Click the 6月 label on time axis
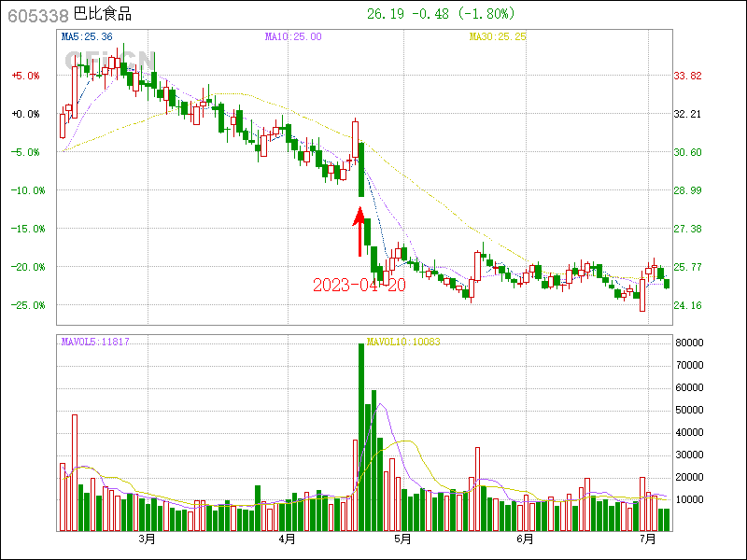747x560 pixels. pyautogui.click(x=525, y=539)
